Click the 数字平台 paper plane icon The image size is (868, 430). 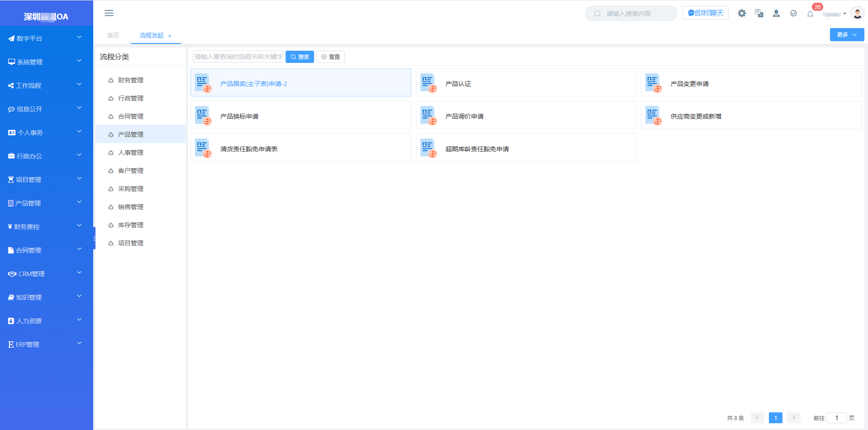coord(11,38)
